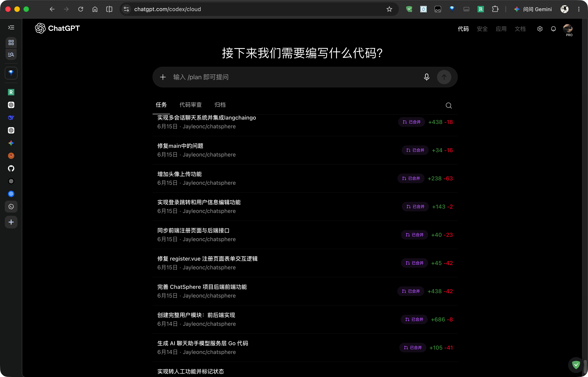This screenshot has height=377, width=588.
Task: Click green shield badge at bottom right
Action: pyautogui.click(x=576, y=365)
